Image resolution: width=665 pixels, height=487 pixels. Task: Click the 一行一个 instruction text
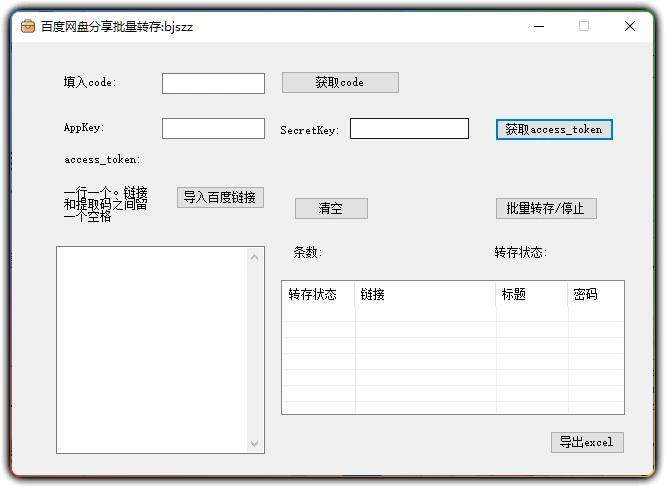pos(106,204)
